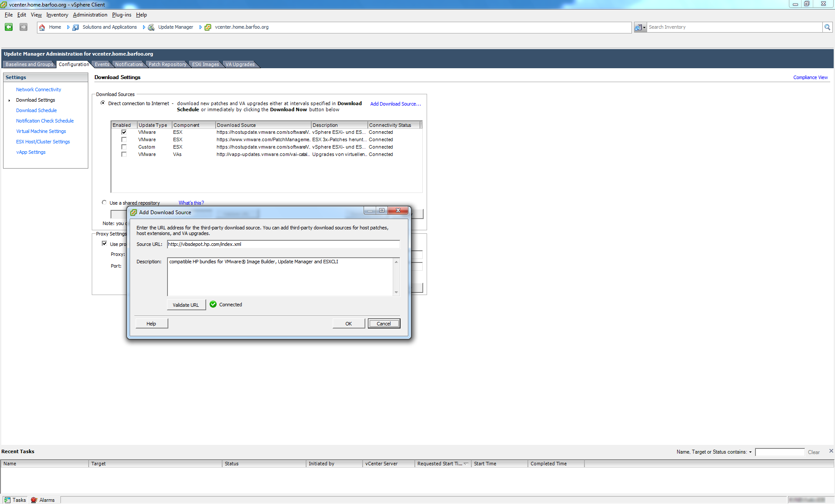
Task: Click the Home icon in breadcrumb
Action: tap(42, 27)
